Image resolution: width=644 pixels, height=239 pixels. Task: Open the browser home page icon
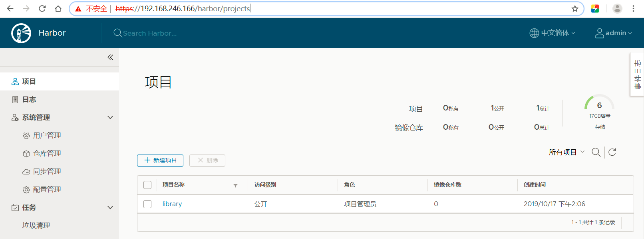58,8
